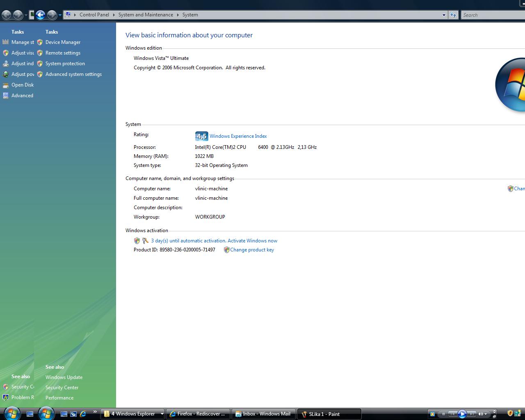Click Control Panel in the breadcrumb
Image resolution: width=525 pixels, height=420 pixels.
[x=94, y=15]
